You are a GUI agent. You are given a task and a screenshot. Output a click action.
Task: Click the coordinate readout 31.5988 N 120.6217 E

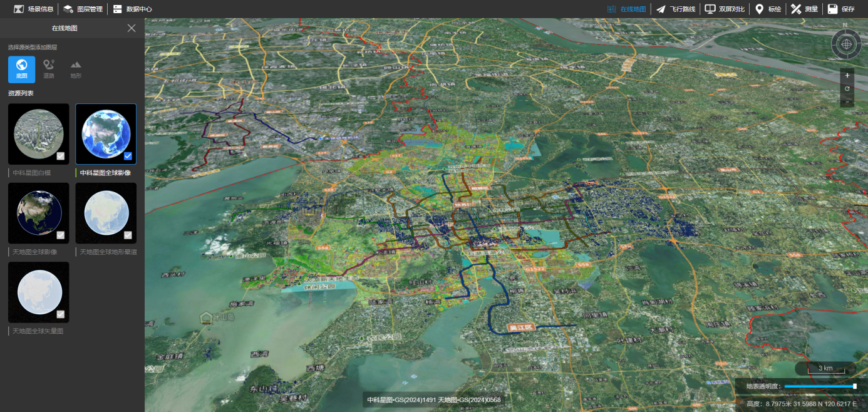coord(826,404)
